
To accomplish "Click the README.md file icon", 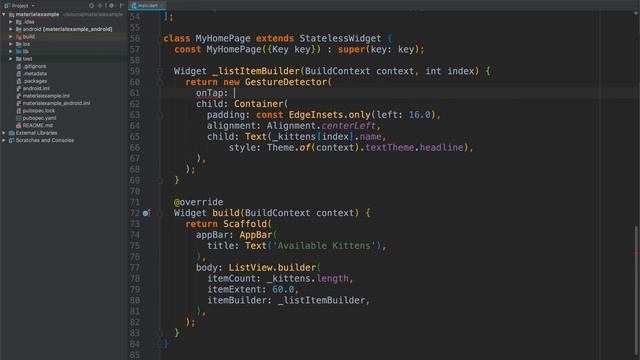I will [18, 125].
